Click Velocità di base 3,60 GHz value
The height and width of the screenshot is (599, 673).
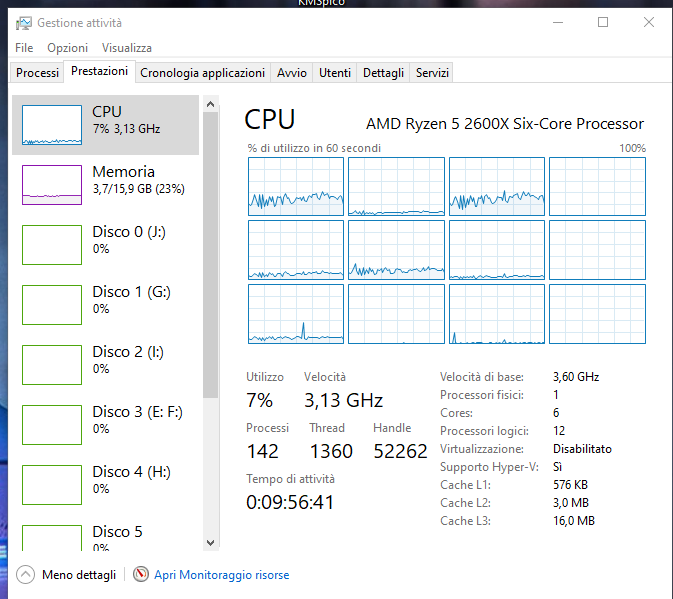coord(576,377)
